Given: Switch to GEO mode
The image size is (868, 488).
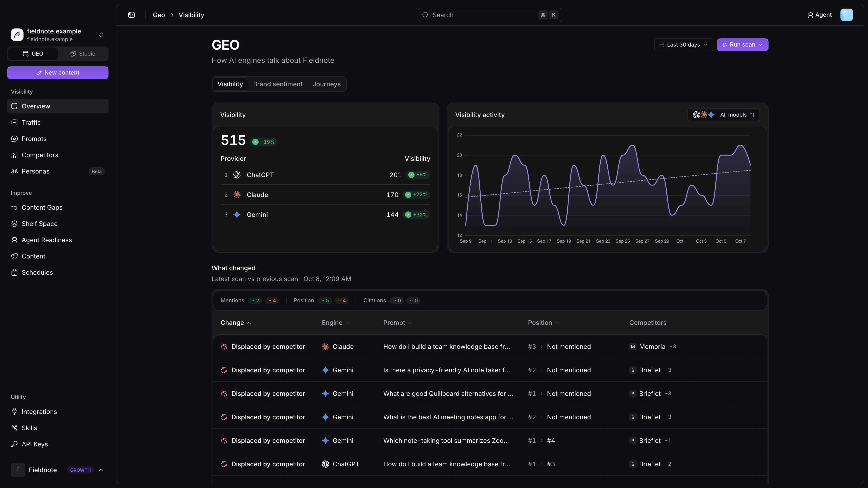Looking at the screenshot, I should pyautogui.click(x=33, y=54).
